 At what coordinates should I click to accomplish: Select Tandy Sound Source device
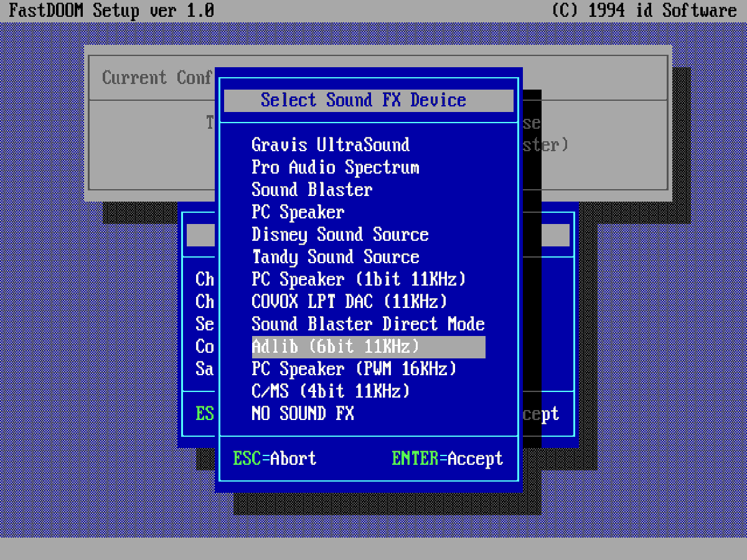coord(336,257)
